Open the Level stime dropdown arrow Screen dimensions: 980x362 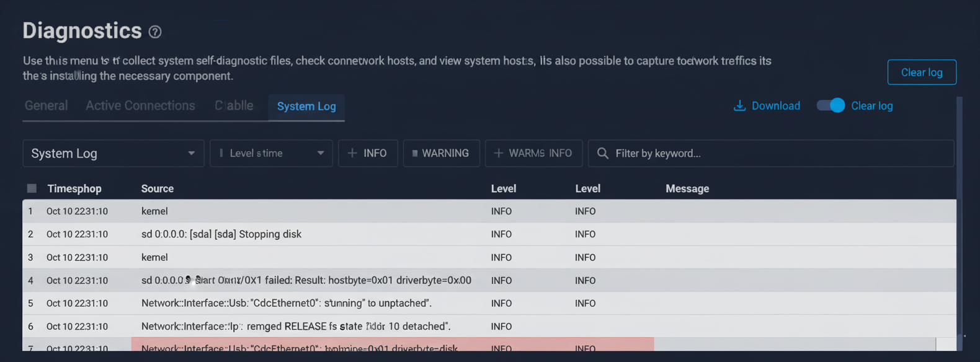tap(320, 153)
